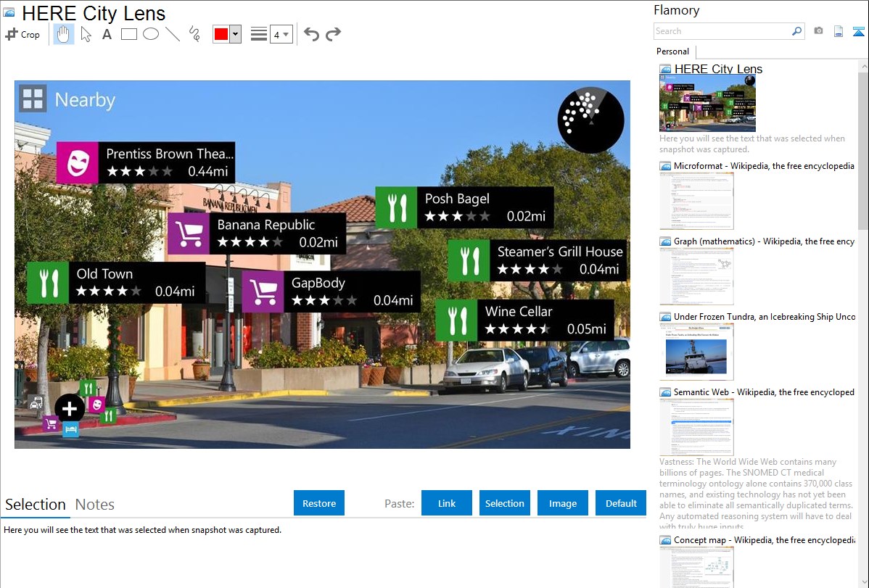Viewport: 869px width, 588px height.
Task: Open the Personal tab
Action: coord(672,51)
